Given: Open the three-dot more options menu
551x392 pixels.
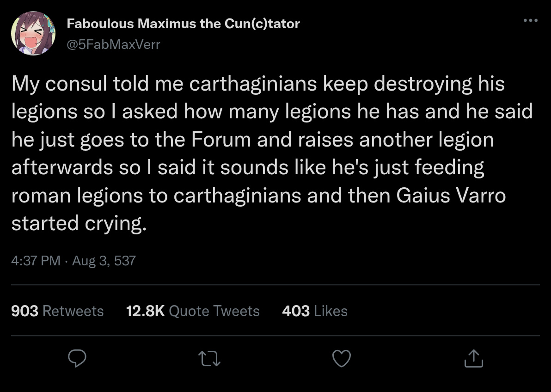Looking at the screenshot, I should [530, 20].
